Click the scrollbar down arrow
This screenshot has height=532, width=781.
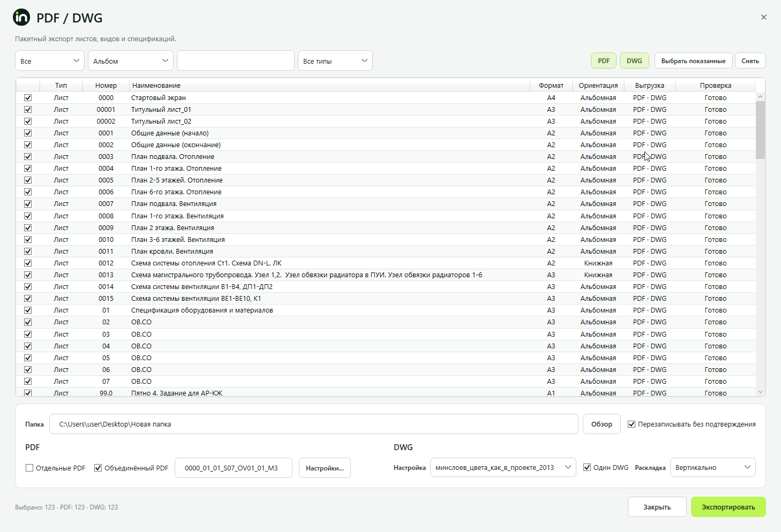click(760, 392)
